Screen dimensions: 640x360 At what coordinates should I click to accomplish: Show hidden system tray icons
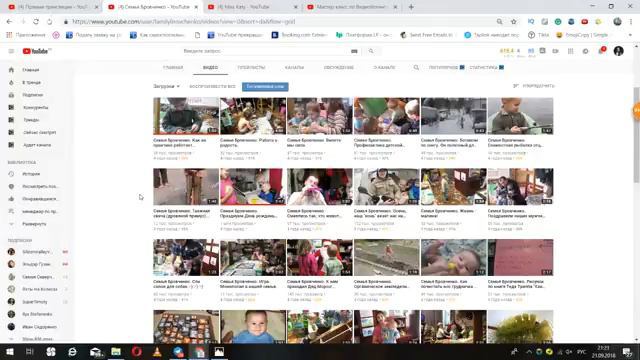point(529,352)
